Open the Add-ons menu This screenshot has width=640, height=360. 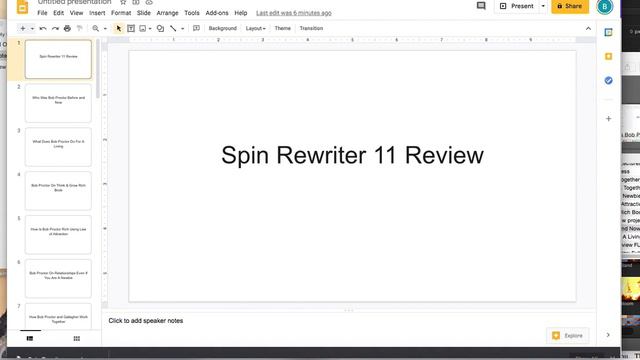point(217,13)
